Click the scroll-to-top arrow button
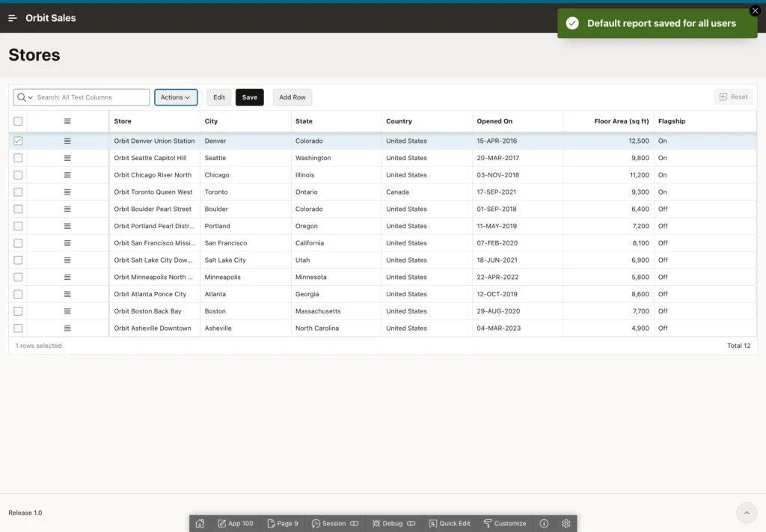The width and height of the screenshot is (766, 532). pyautogui.click(x=746, y=513)
